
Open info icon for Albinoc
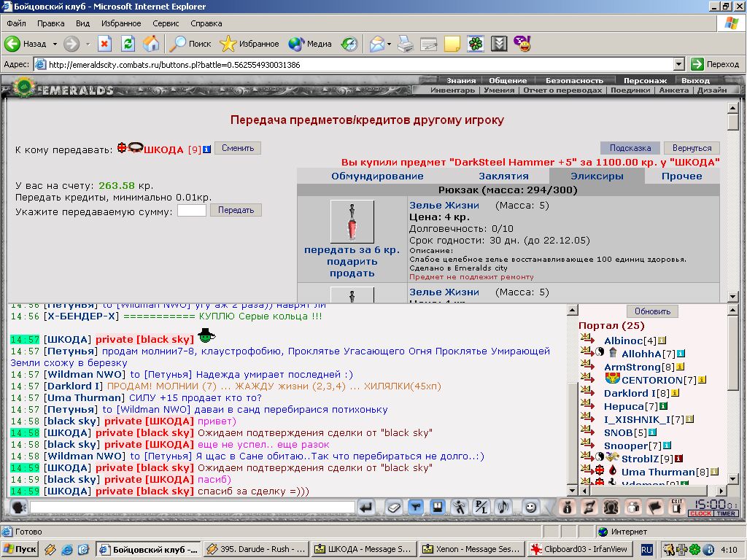pyautogui.click(x=662, y=341)
